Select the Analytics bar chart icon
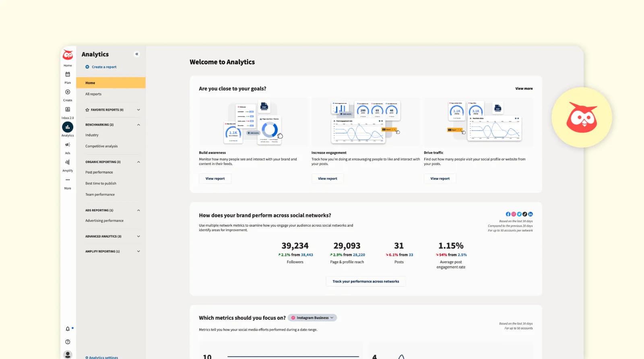The image size is (644, 359). [68, 127]
